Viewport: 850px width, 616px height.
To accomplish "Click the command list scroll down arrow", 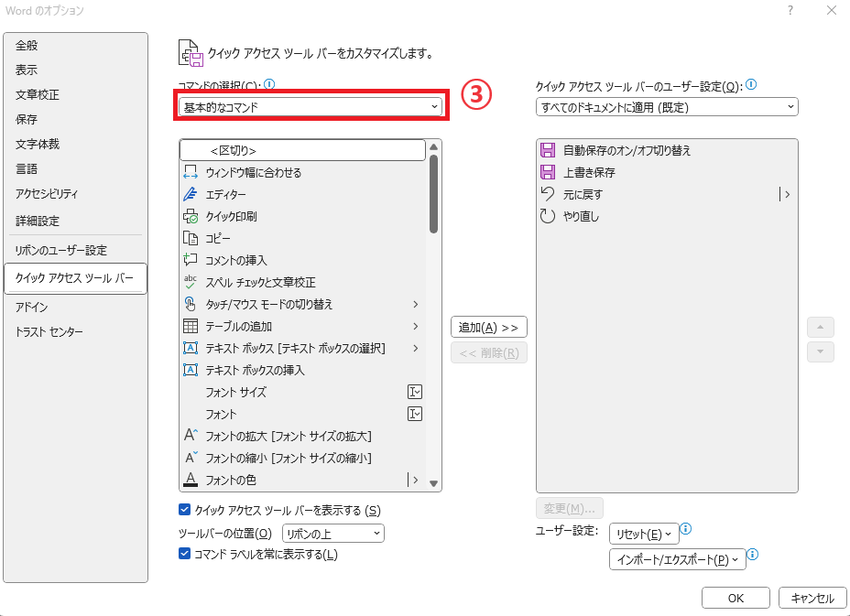I will coord(433,484).
